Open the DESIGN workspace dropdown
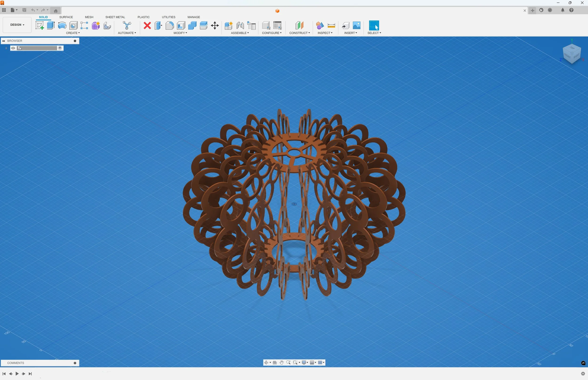 pyautogui.click(x=17, y=25)
